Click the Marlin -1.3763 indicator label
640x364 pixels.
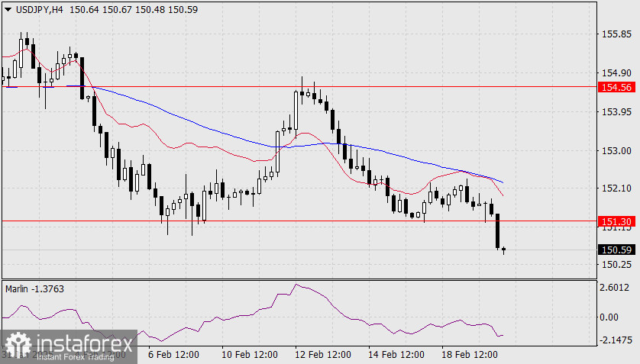click(x=34, y=289)
